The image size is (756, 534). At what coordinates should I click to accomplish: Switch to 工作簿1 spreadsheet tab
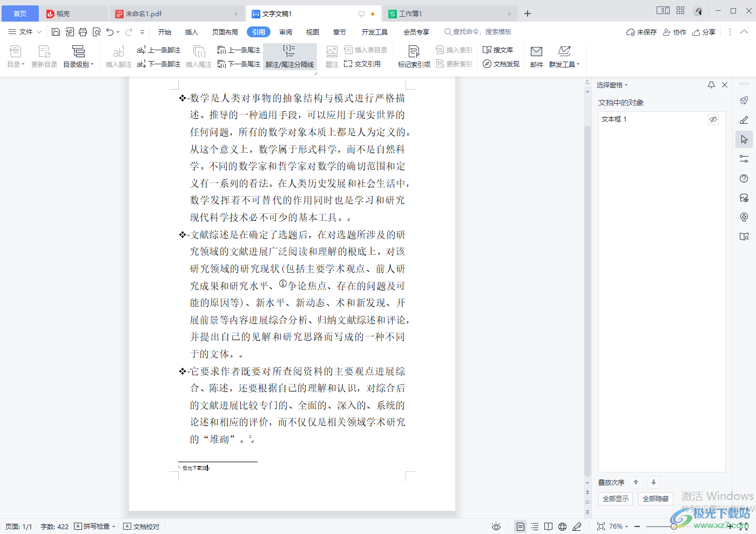450,13
